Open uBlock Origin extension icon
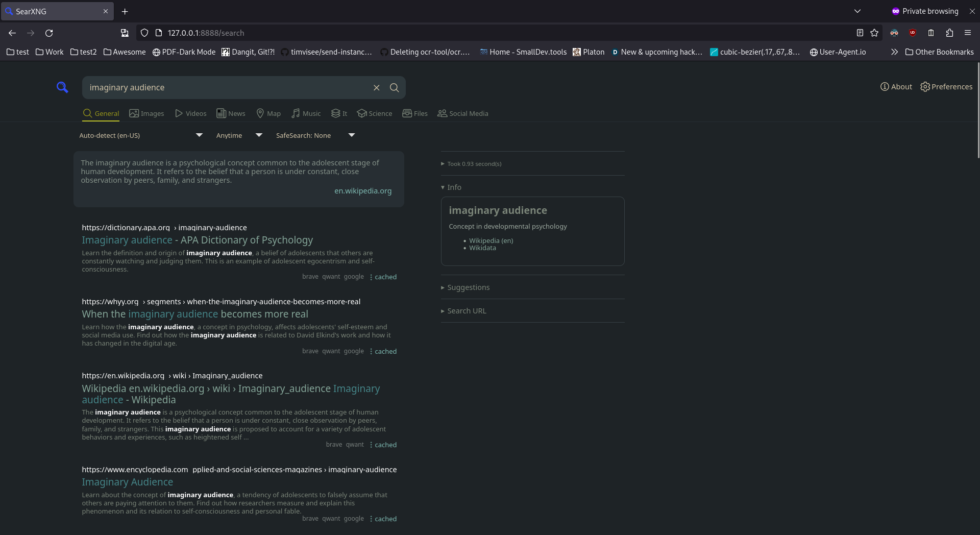This screenshot has height=535, width=980. [913, 33]
